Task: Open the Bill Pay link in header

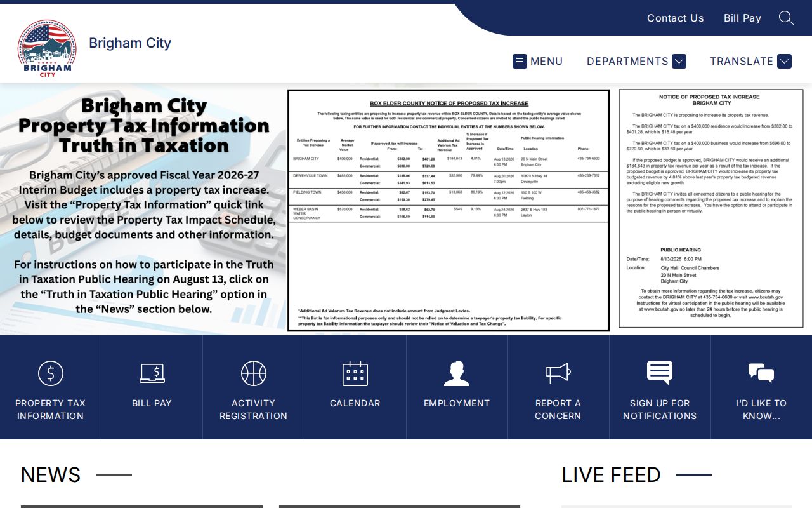Action: (x=742, y=18)
